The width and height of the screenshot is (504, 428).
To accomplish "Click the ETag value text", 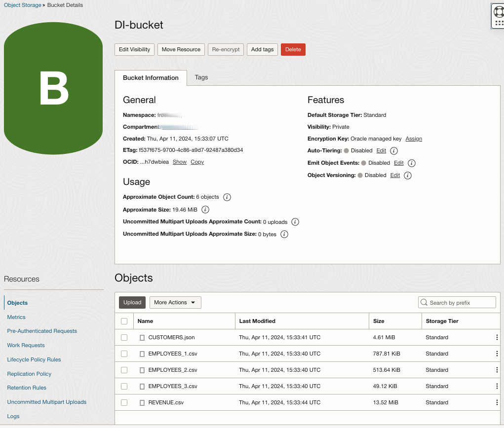I will coord(191,150).
